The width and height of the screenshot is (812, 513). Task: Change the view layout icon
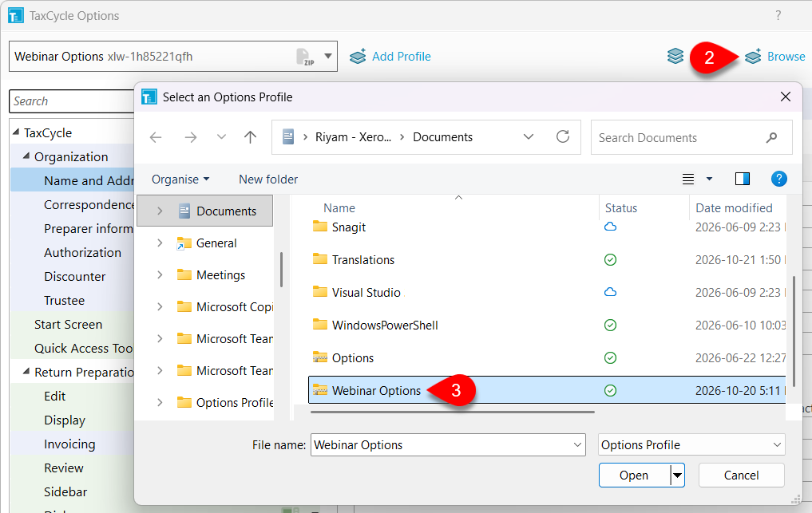tap(688, 179)
